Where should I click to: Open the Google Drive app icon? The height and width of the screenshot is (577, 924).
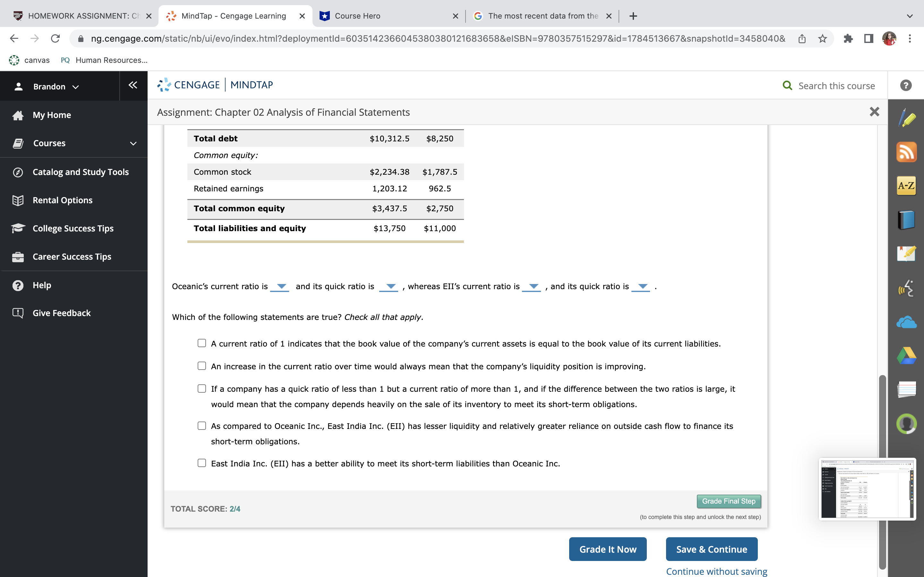906,356
